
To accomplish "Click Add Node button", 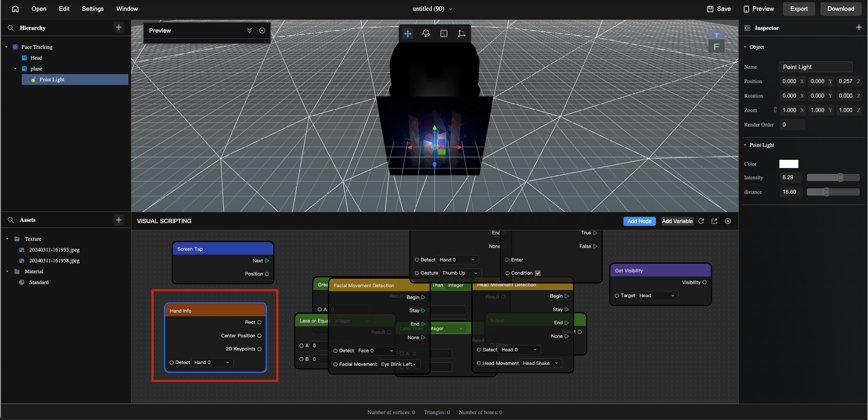I will pyautogui.click(x=639, y=221).
